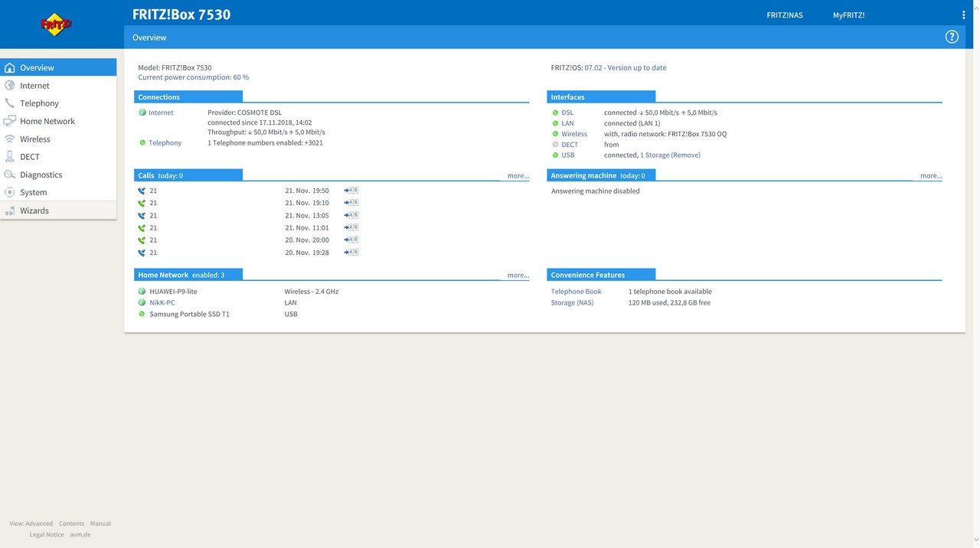980x548 pixels.
Task: Add 21. Nov. 11:01 caller to phonebook
Action: tap(351, 227)
